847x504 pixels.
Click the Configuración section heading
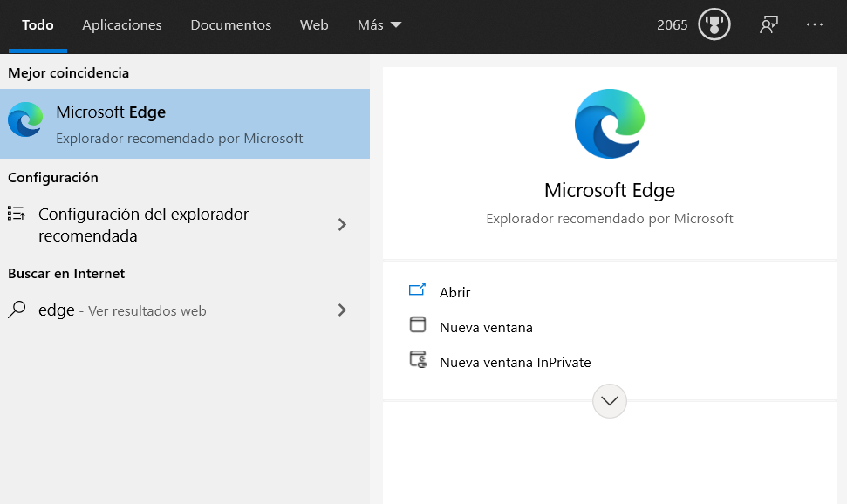(x=53, y=178)
